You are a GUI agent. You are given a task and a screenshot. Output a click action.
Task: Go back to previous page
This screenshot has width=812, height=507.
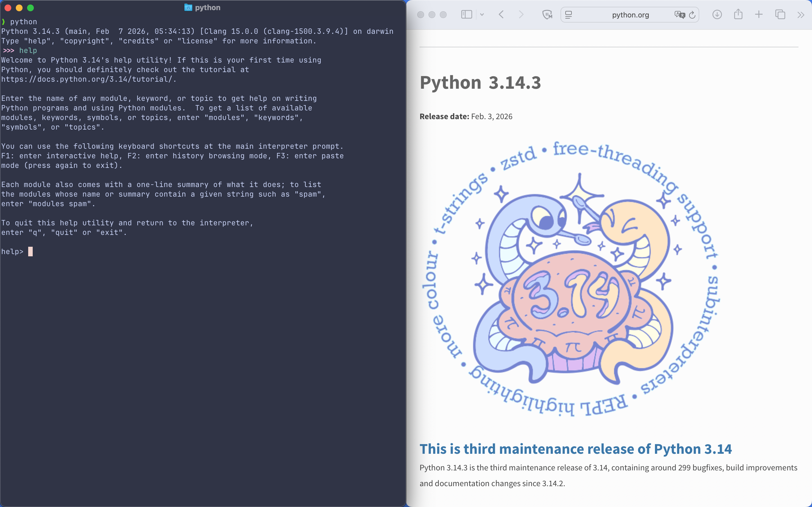501,14
